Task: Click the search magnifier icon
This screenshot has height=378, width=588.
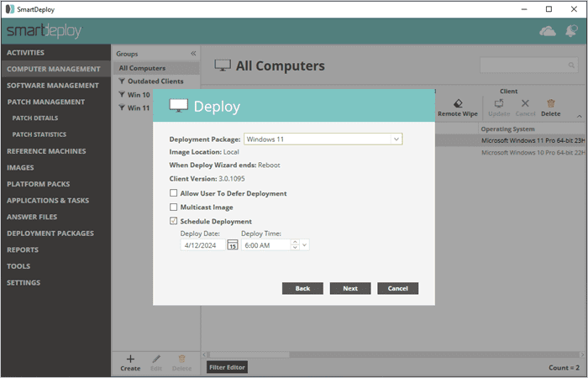Action: pyautogui.click(x=571, y=66)
